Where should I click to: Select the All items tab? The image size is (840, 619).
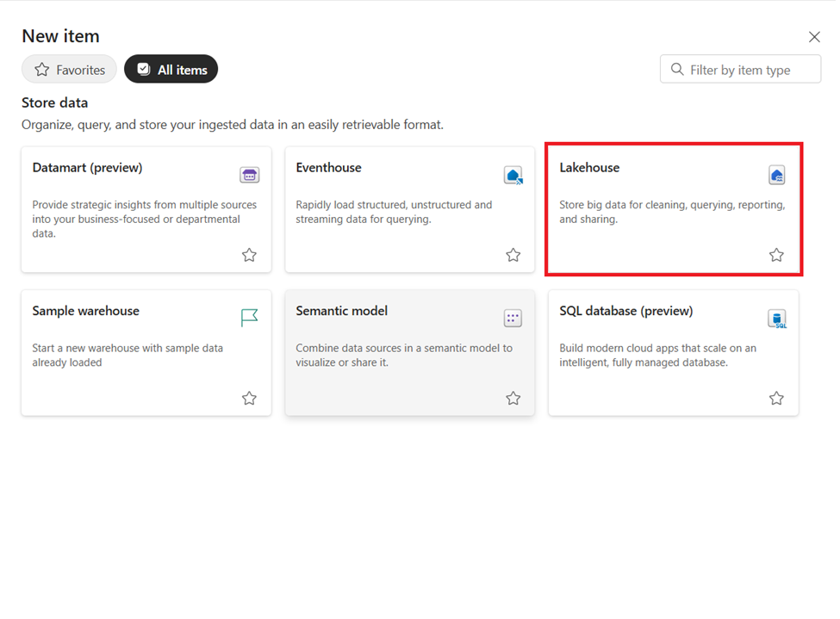171,70
